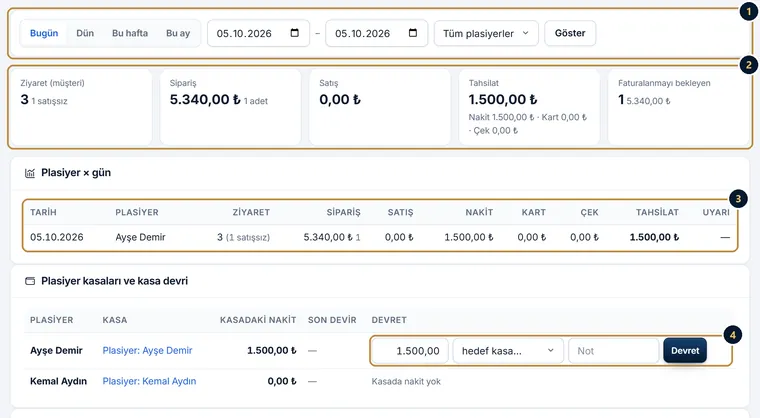Click the SİPARİŞ column header

(344, 212)
